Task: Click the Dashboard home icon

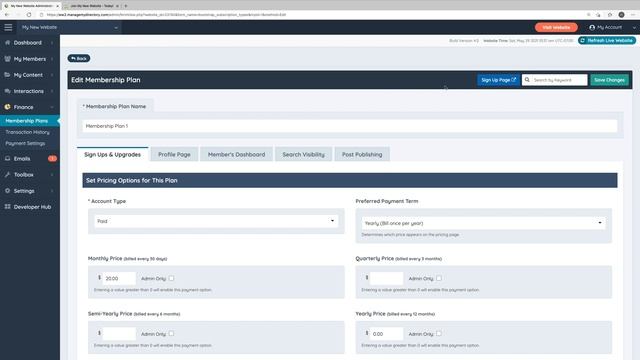Action: tap(7, 42)
